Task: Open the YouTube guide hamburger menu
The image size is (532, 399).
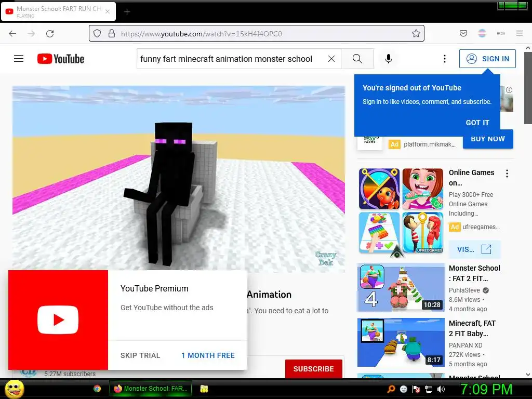Action: 19,59
